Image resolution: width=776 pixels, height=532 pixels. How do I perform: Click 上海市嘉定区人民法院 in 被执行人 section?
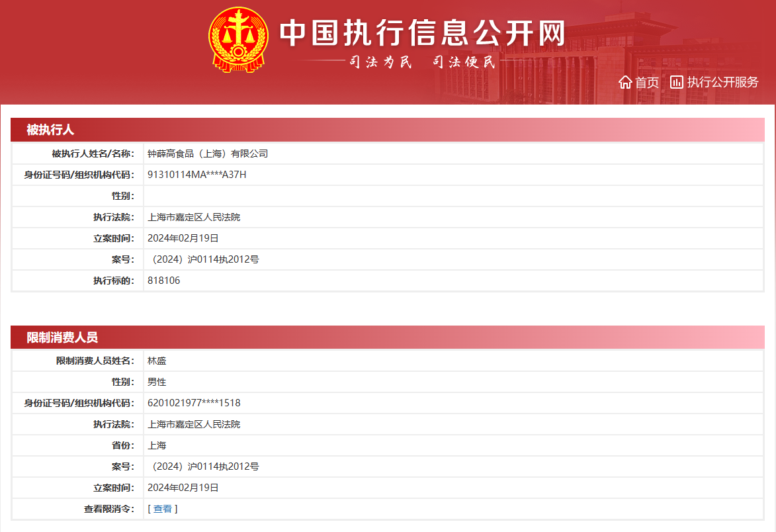194,217
